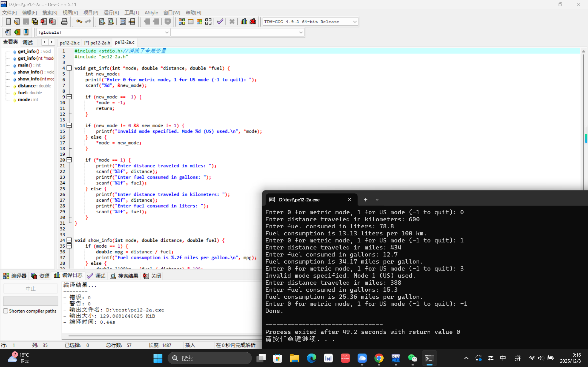Viewport: 588px width, 367px height.
Task: Open a new terminal tab with plus
Action: click(365, 200)
